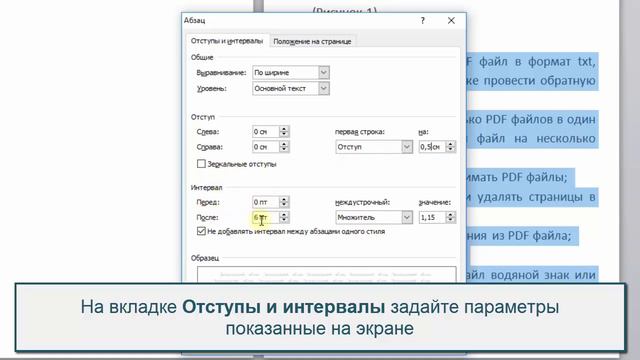Click document text 'файл в формат txt'
The width and height of the screenshot is (640, 360).
pyautogui.click(x=537, y=62)
